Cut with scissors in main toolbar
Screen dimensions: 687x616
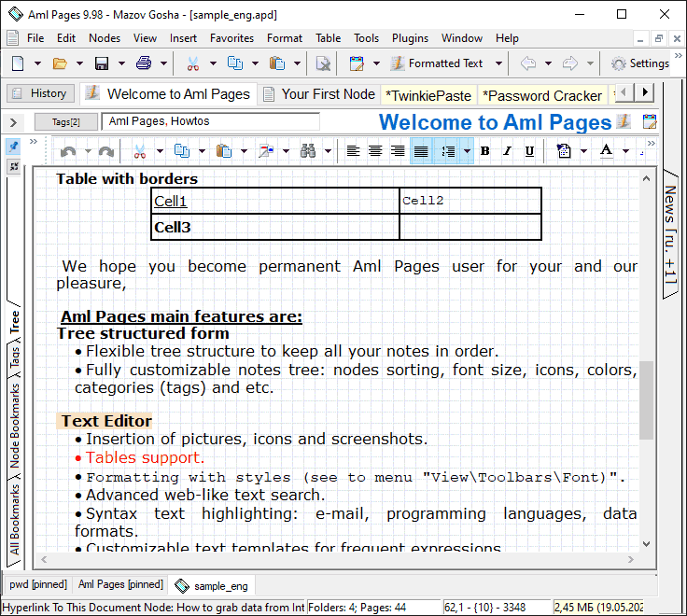[193, 63]
